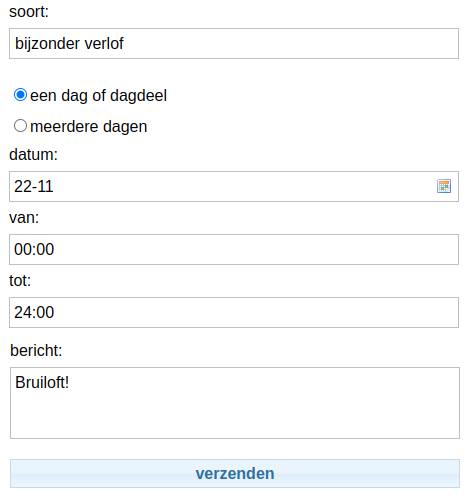Click the 'een dag of dagdeel' label text
The width and height of the screenshot is (471, 496).
click(98, 96)
